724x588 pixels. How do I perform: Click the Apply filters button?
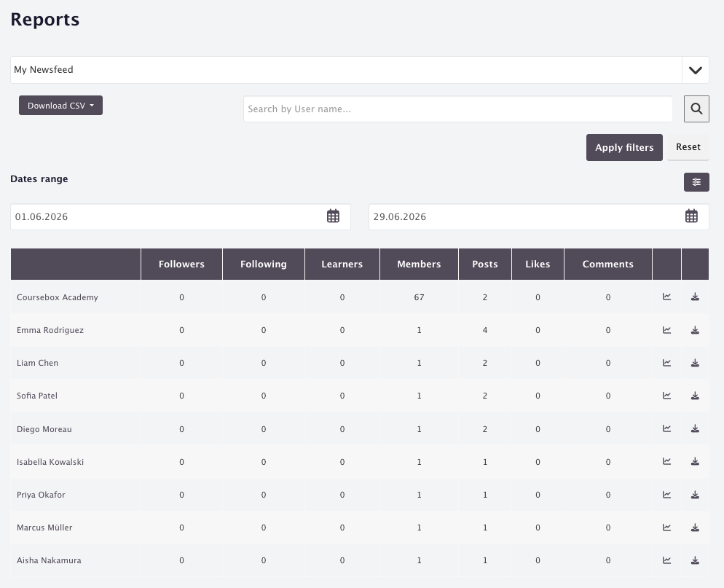click(x=624, y=148)
